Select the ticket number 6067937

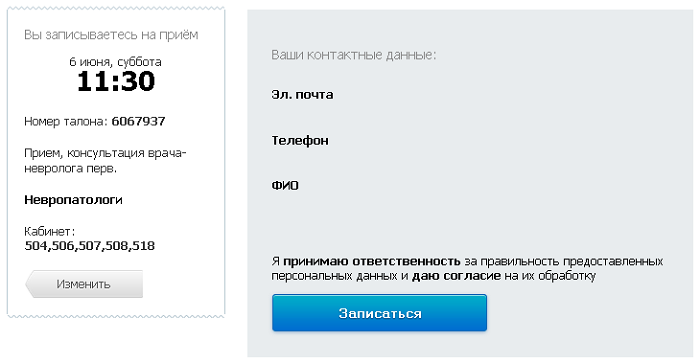click(138, 121)
